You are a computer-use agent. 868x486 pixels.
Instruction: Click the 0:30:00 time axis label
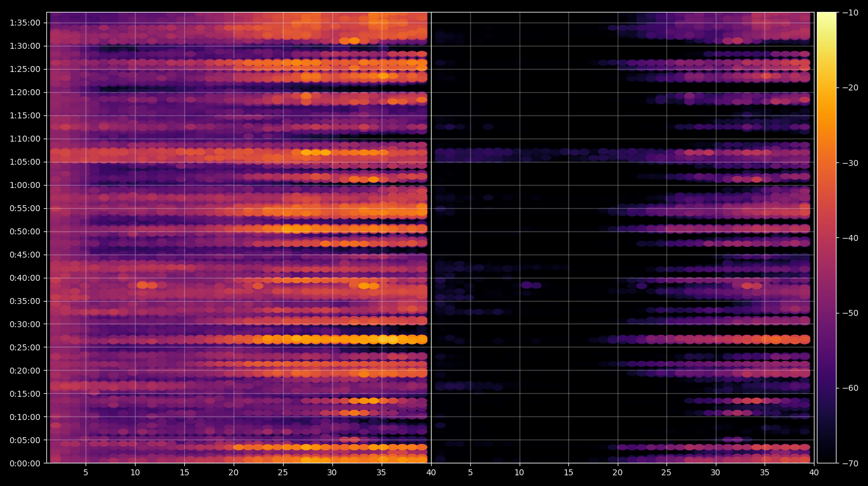pos(25,324)
